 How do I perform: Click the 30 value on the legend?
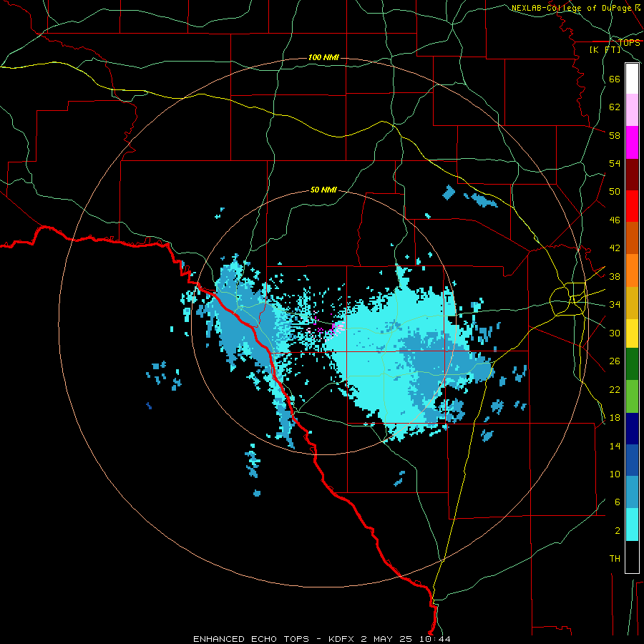point(615,333)
